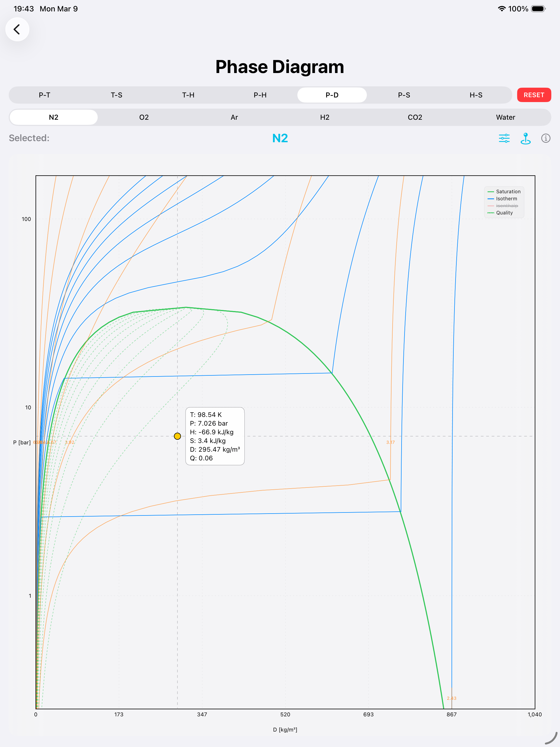Choose O2 as the fluid
Image resolution: width=560 pixels, height=747 pixels.
point(144,117)
